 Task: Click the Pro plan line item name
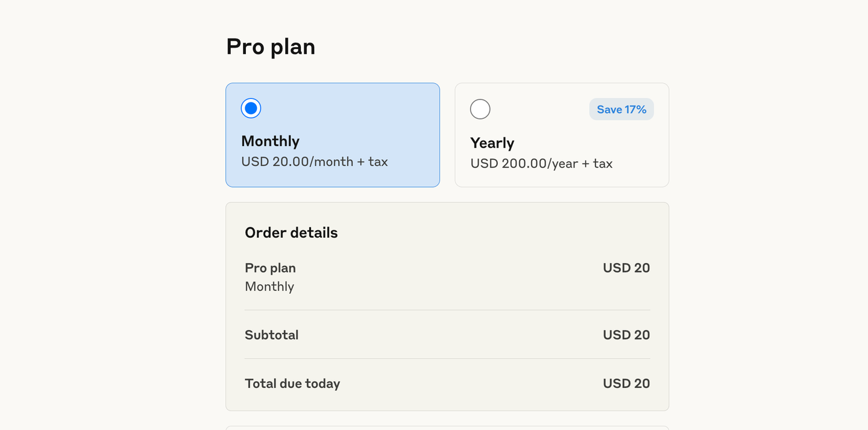pyautogui.click(x=270, y=268)
